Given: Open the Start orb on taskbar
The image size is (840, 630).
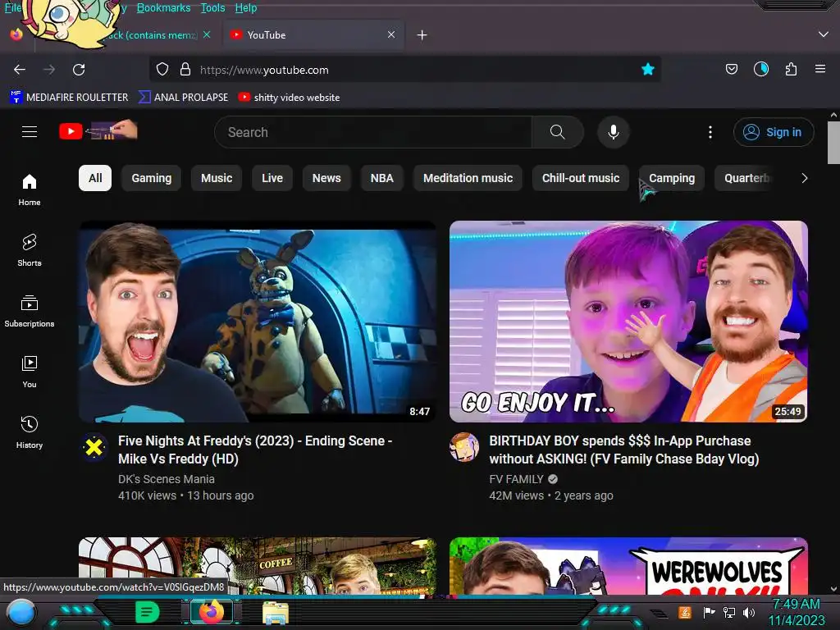Looking at the screenshot, I should 21,614.
